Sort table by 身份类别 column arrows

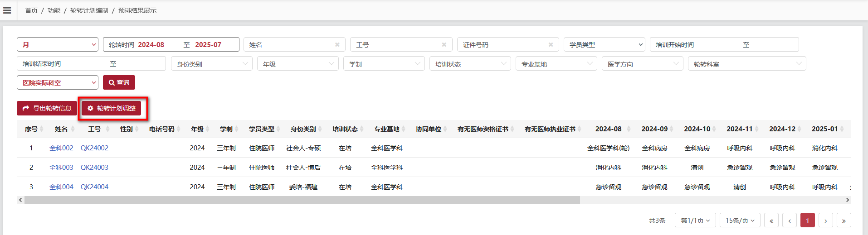coord(320,129)
